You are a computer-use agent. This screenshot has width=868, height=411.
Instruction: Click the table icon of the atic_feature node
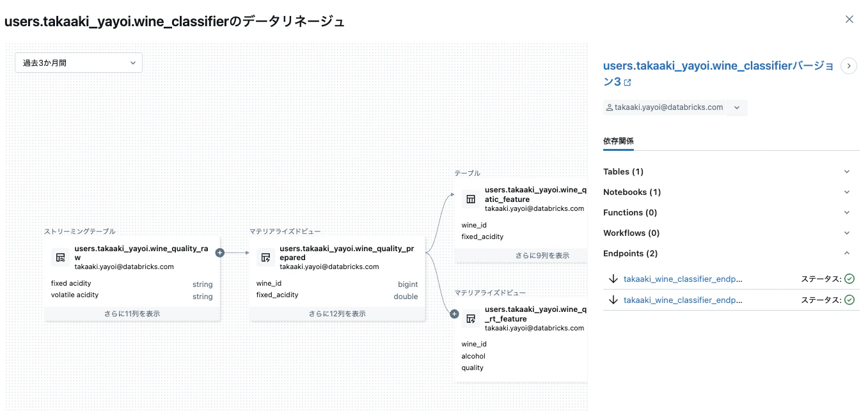click(471, 199)
